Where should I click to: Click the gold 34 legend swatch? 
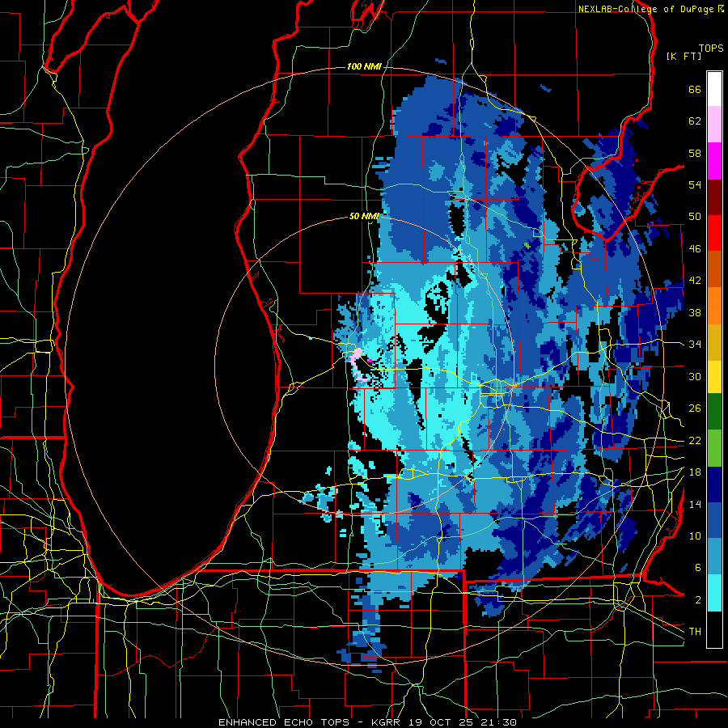714,342
